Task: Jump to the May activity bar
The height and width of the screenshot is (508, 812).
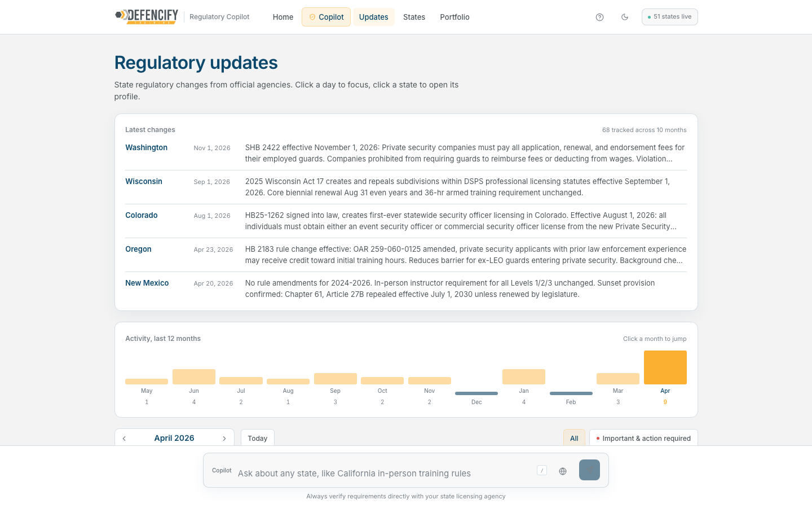Action: pos(147,382)
